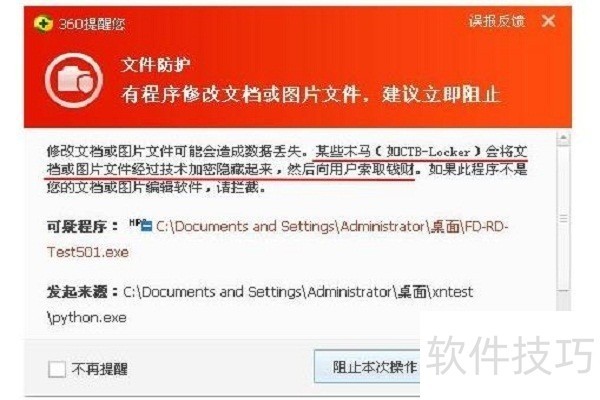
Task: Click the 建议立即阻止 warning headline
Action: [441, 94]
